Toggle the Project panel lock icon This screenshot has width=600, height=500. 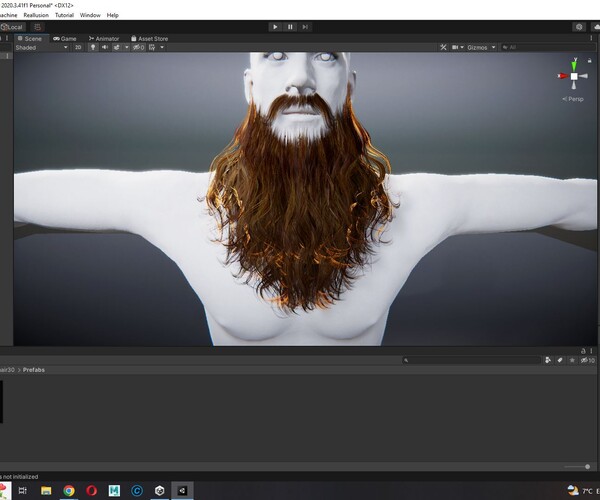583,350
